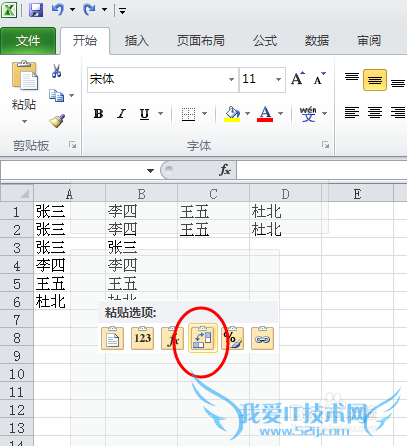The width and height of the screenshot is (407, 446).
Task: Open the phonetic guide dropdown arrow
Action: point(324,114)
